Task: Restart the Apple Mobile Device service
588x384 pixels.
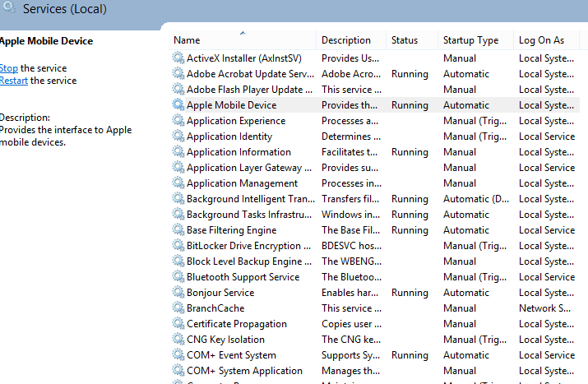Action: click(x=15, y=81)
